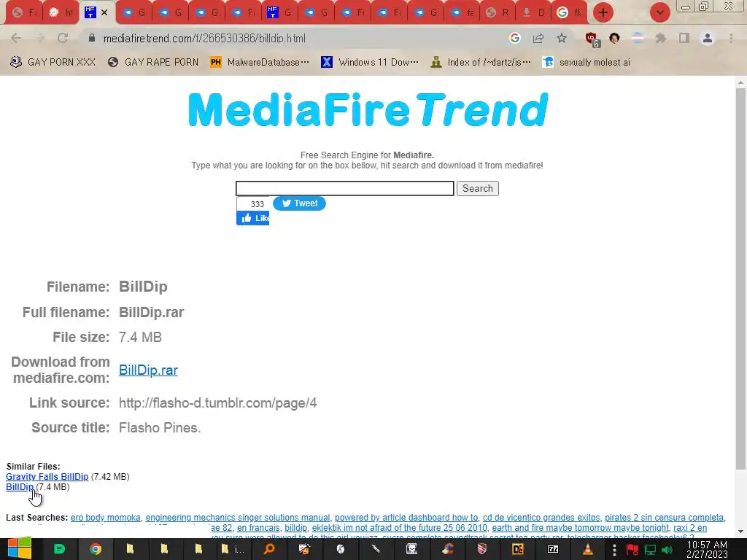Open the Chrome profile menu
Screen dimensions: 747x560
pyautogui.click(x=708, y=38)
